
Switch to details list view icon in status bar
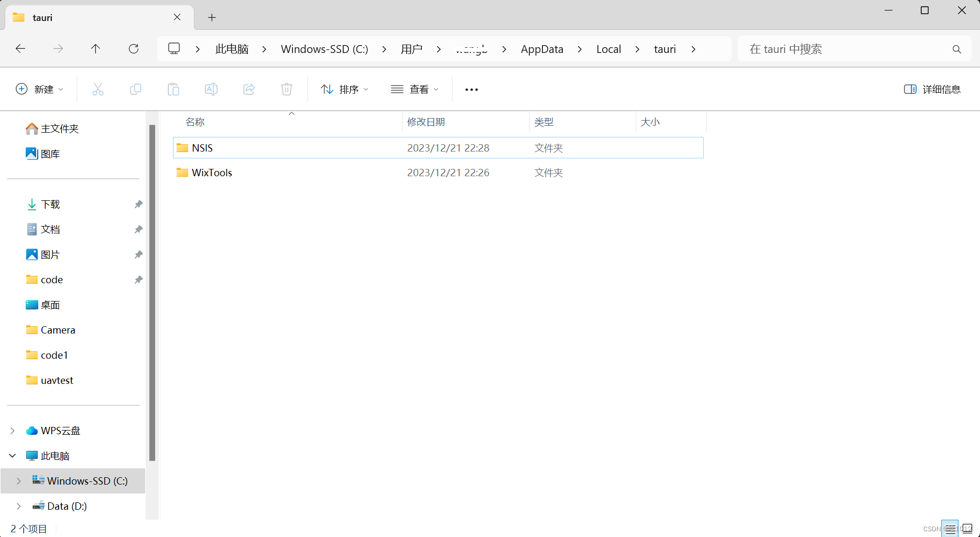point(950,528)
